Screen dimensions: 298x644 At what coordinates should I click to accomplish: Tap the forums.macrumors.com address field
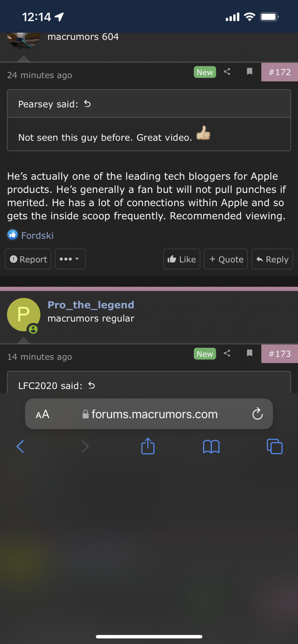(154, 414)
